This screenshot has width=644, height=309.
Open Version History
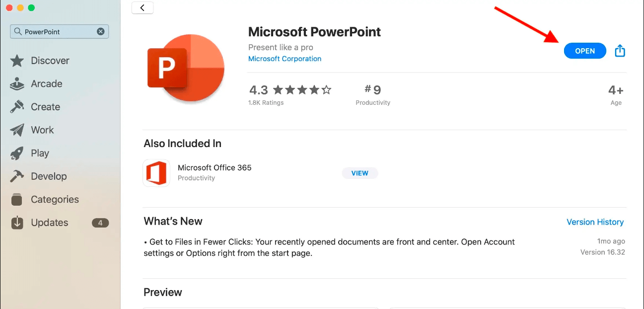[x=595, y=222]
